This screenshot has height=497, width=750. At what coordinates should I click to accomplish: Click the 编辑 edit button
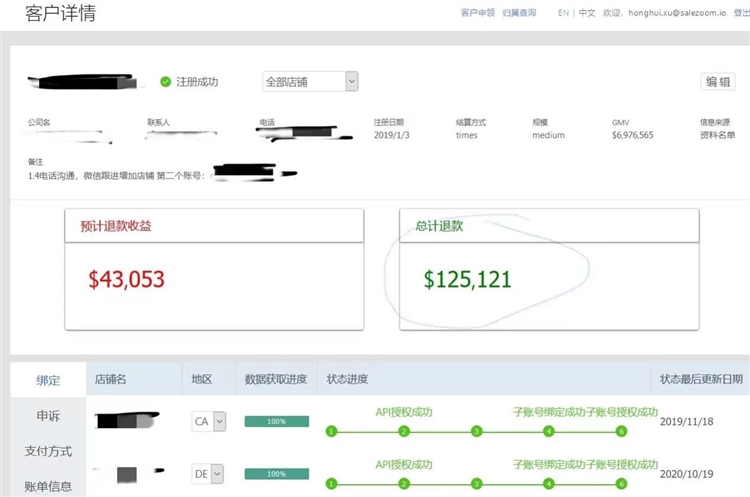coord(718,82)
